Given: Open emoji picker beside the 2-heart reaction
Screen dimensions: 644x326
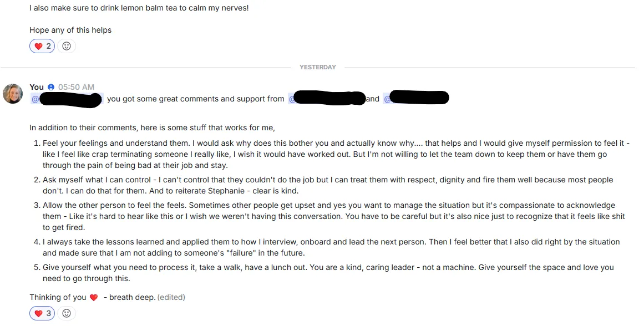Looking at the screenshot, I should (67, 46).
